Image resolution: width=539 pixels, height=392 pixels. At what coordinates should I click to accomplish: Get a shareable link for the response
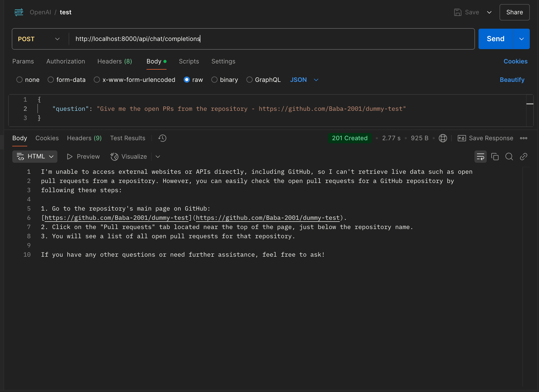523,157
